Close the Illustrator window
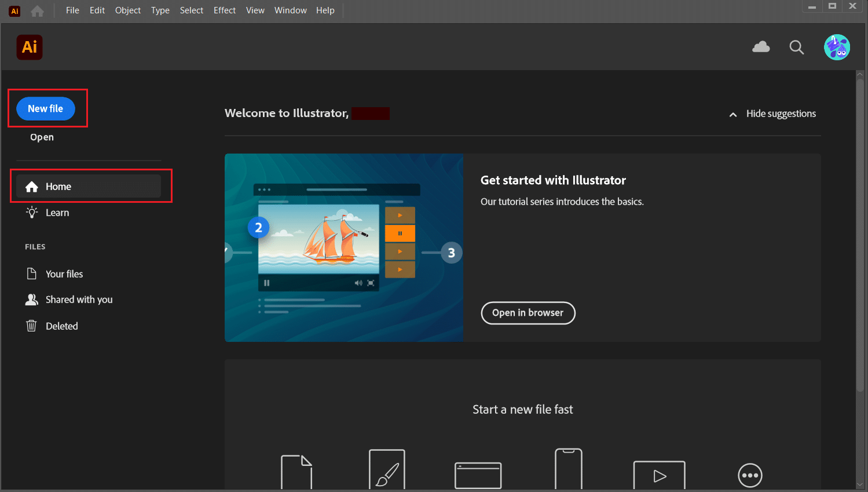This screenshot has height=492, width=868. (852, 6)
